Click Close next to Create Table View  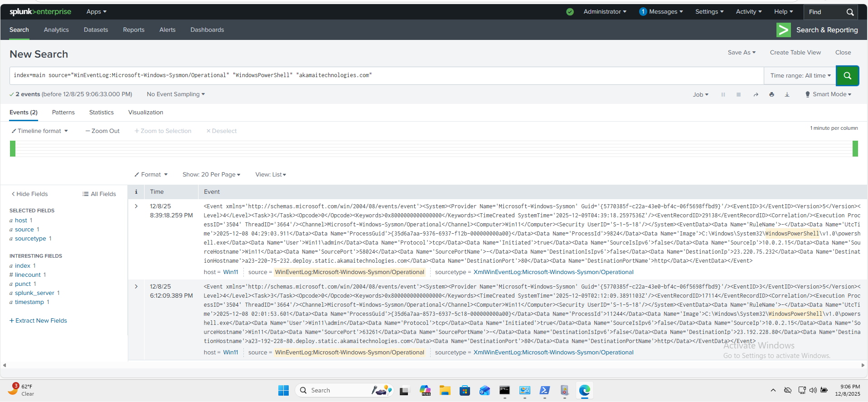(x=843, y=53)
